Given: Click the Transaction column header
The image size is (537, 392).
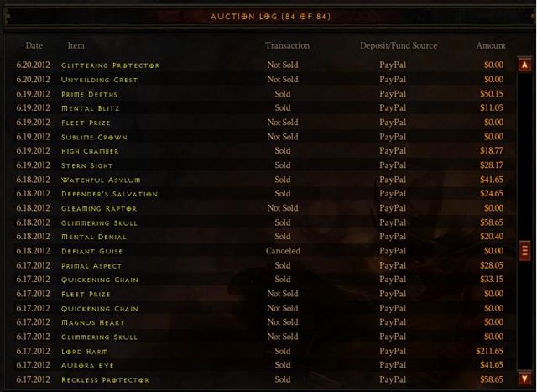Looking at the screenshot, I should coord(287,45).
